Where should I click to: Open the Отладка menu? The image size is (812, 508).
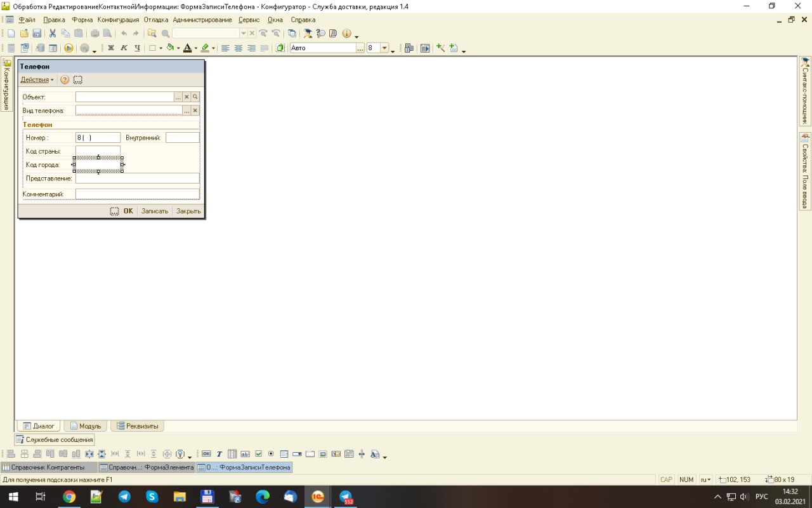point(156,20)
